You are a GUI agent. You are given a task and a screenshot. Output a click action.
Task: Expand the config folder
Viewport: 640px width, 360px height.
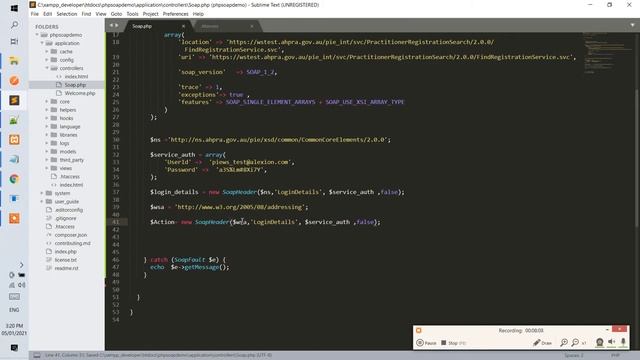point(47,60)
